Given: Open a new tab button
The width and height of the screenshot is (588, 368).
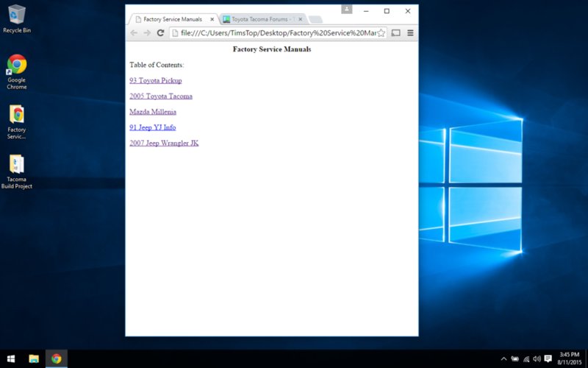Looking at the screenshot, I should click(x=316, y=20).
